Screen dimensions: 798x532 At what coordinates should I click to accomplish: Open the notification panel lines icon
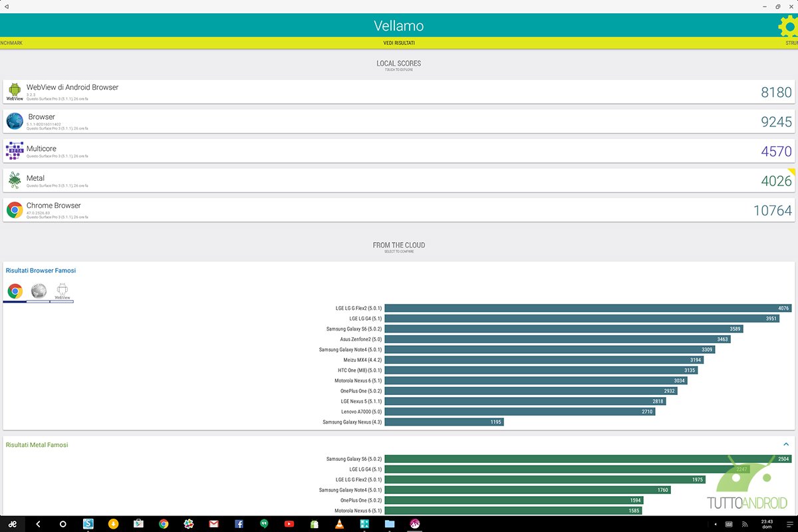pyautogui.click(x=789, y=524)
